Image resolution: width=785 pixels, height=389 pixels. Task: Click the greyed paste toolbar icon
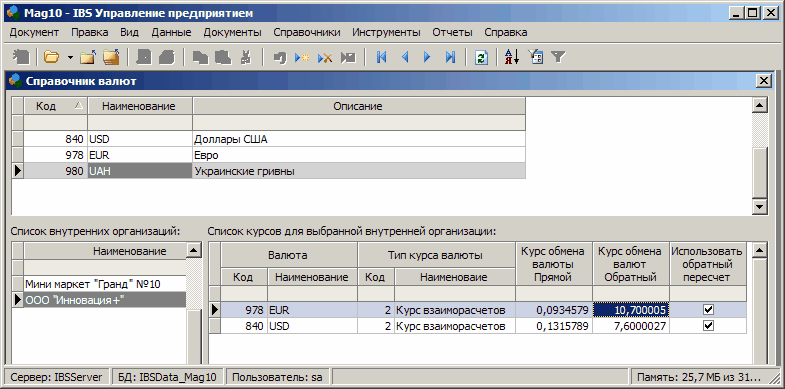point(223,57)
